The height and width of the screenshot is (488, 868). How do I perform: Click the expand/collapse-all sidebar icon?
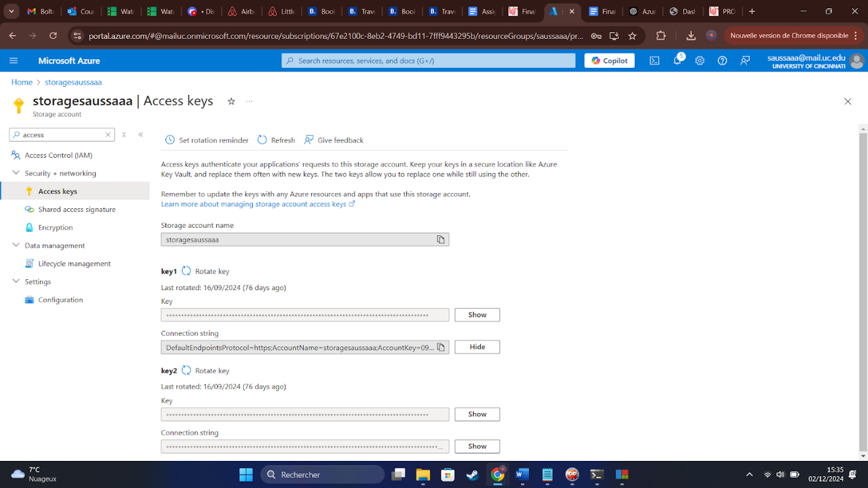pos(124,135)
